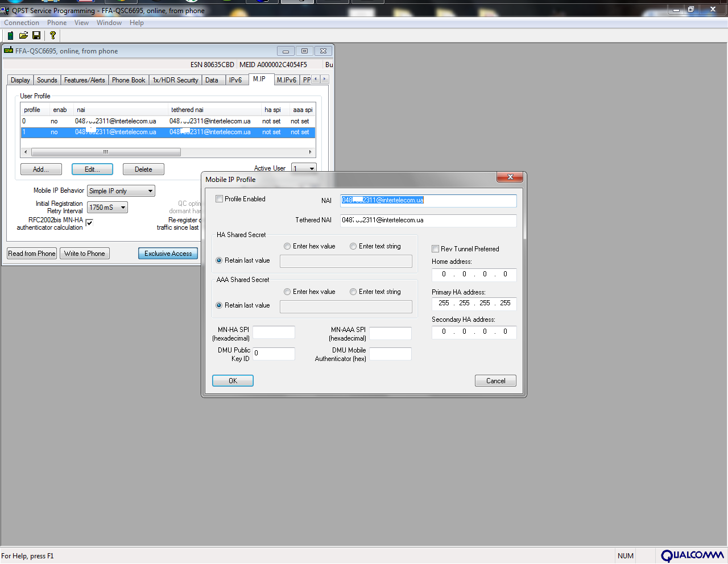The image size is (728, 564).
Task: Select highlighted profile 1 row
Action: (x=168, y=132)
